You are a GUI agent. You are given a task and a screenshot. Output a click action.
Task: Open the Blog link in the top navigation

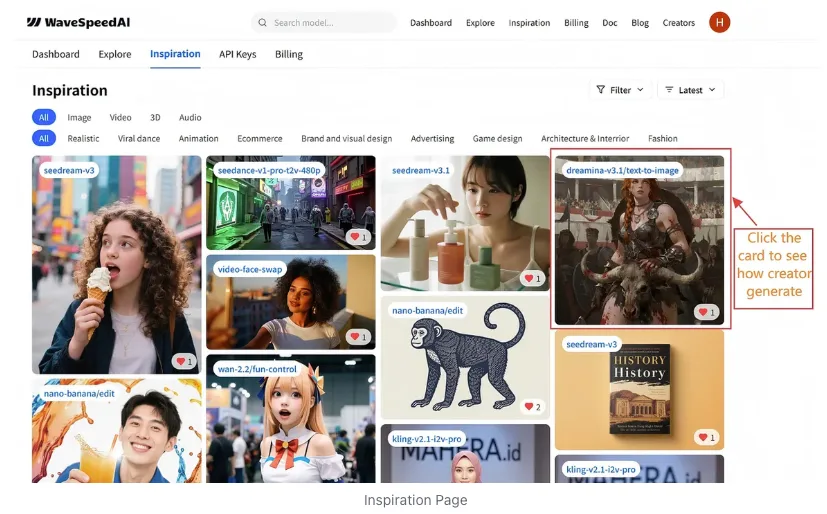(x=640, y=23)
